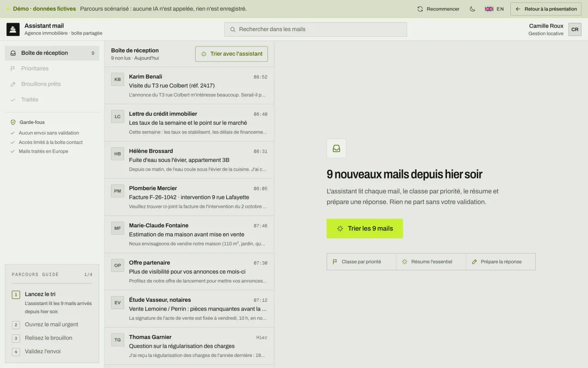This screenshot has height=368, width=588.
Task: Select guided step 4 Validez l'envoi
Action: tap(52, 351)
